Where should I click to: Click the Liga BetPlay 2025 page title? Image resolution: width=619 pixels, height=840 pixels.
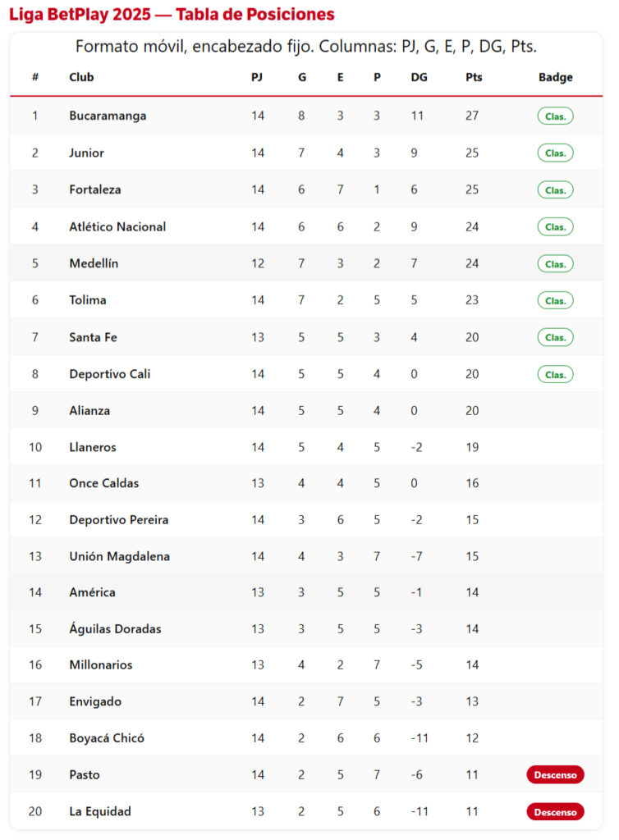coord(172,15)
